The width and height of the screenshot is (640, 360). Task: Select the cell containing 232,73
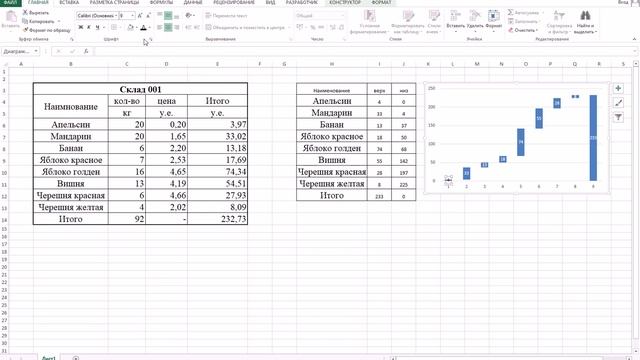click(218, 219)
